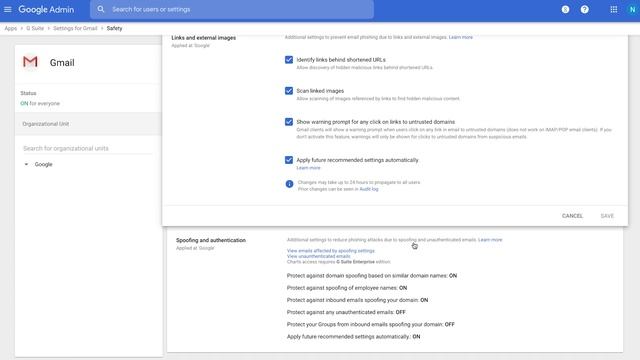
Task: Click the search magnifier icon
Action: point(101,9)
